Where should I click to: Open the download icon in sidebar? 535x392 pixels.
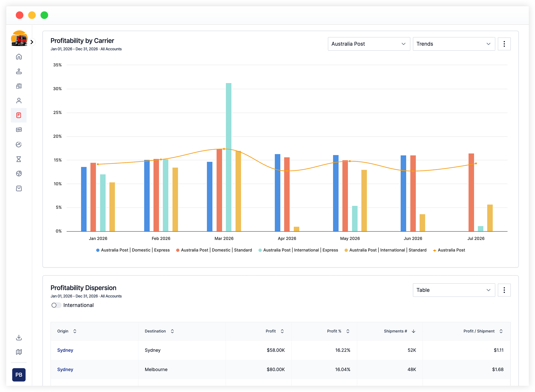19,337
